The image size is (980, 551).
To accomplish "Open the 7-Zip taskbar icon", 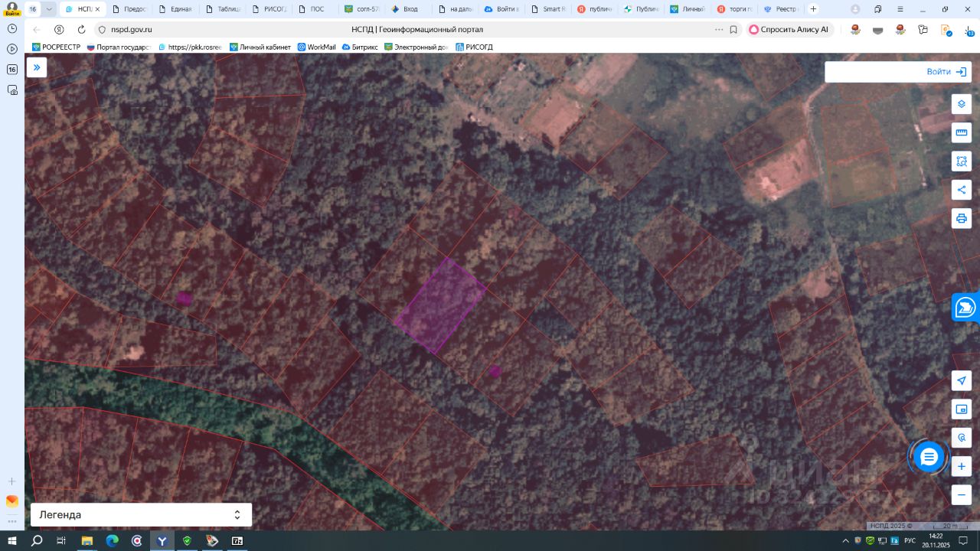I will click(x=237, y=541).
